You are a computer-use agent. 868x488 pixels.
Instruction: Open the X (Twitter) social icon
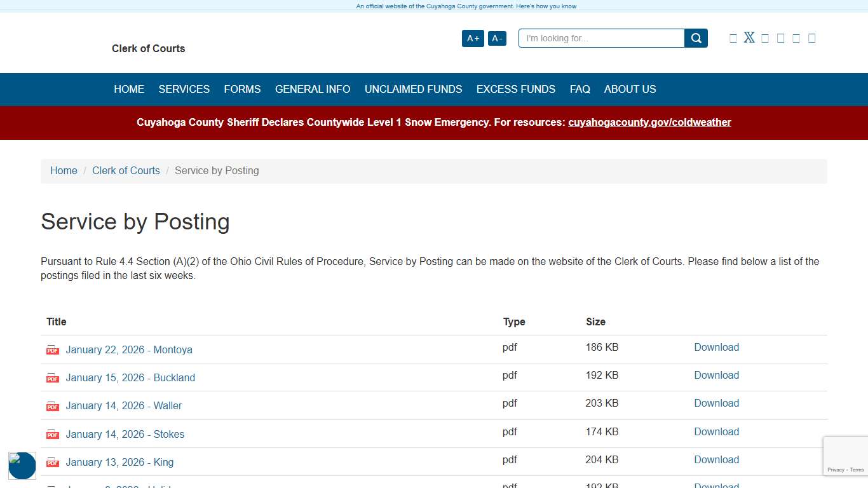pyautogui.click(x=749, y=37)
